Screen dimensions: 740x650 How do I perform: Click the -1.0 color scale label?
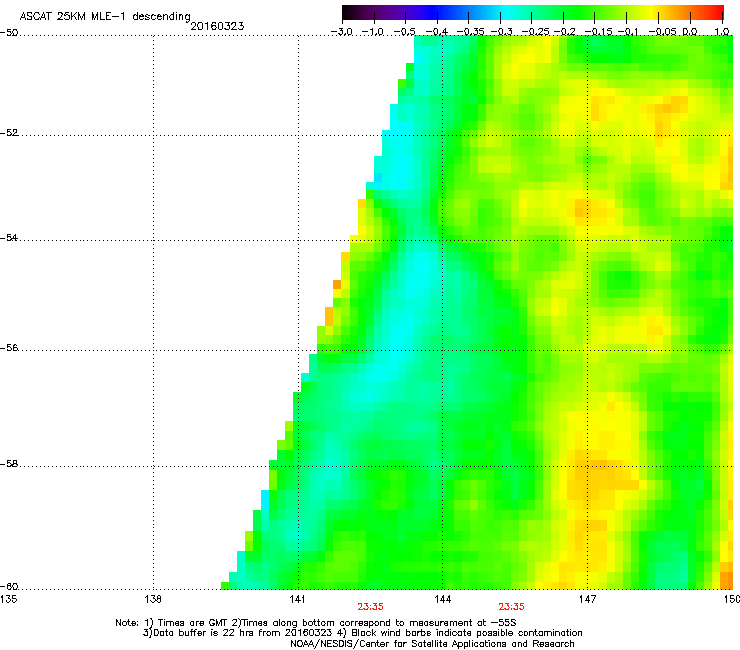pyautogui.click(x=373, y=32)
